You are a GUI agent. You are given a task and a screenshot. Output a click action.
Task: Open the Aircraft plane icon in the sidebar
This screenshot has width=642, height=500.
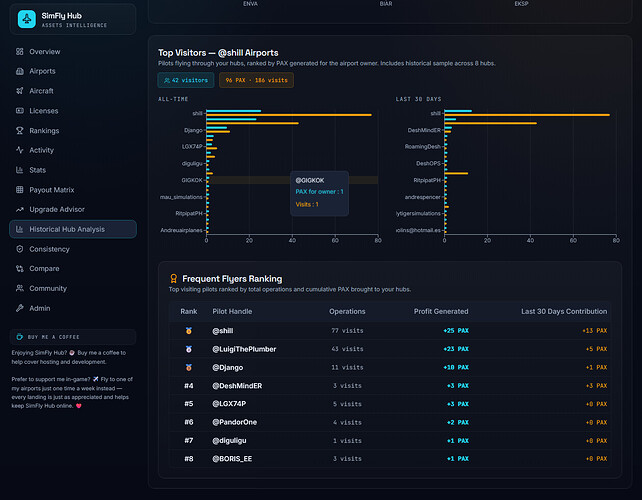20,91
